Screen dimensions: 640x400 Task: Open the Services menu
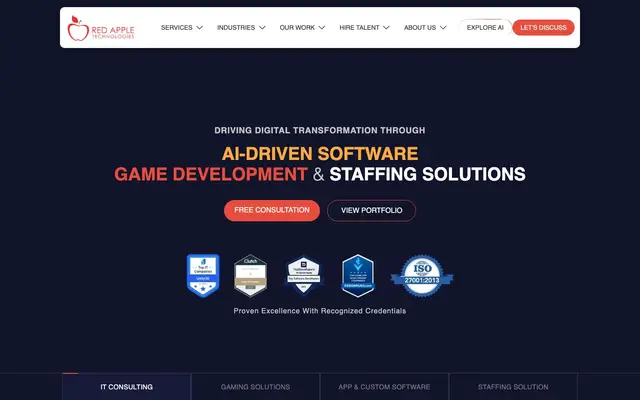176,27
